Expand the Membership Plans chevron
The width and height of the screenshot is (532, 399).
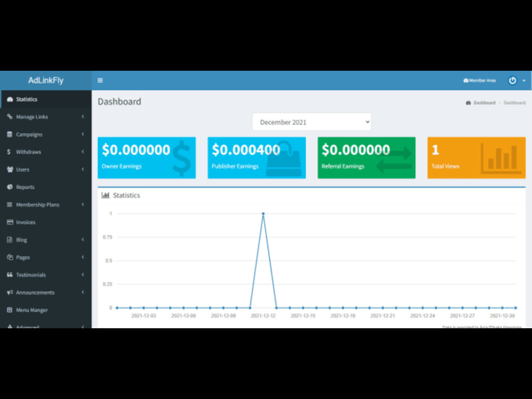[83, 205]
